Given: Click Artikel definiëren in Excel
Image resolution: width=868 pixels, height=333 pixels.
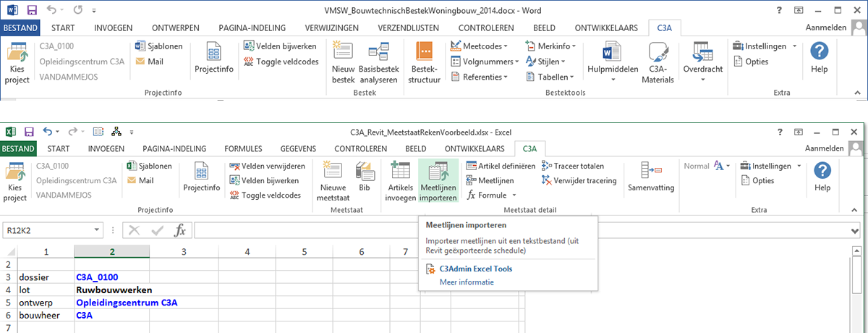Looking at the screenshot, I should point(501,166).
